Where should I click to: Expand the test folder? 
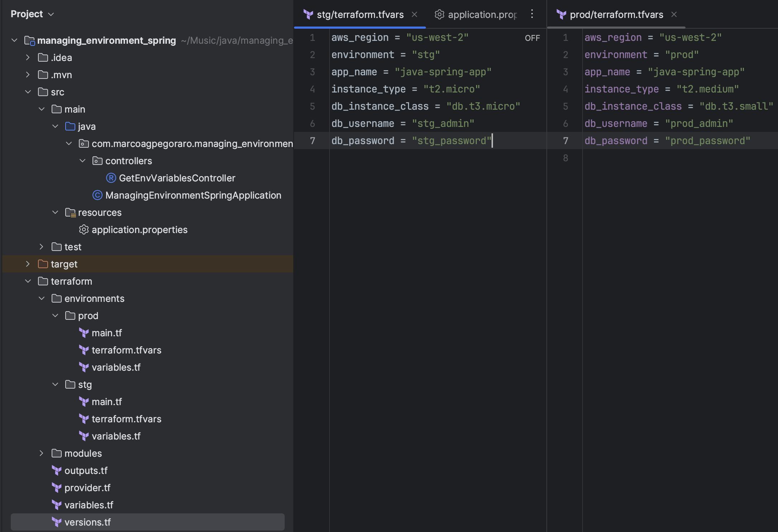pyautogui.click(x=42, y=247)
